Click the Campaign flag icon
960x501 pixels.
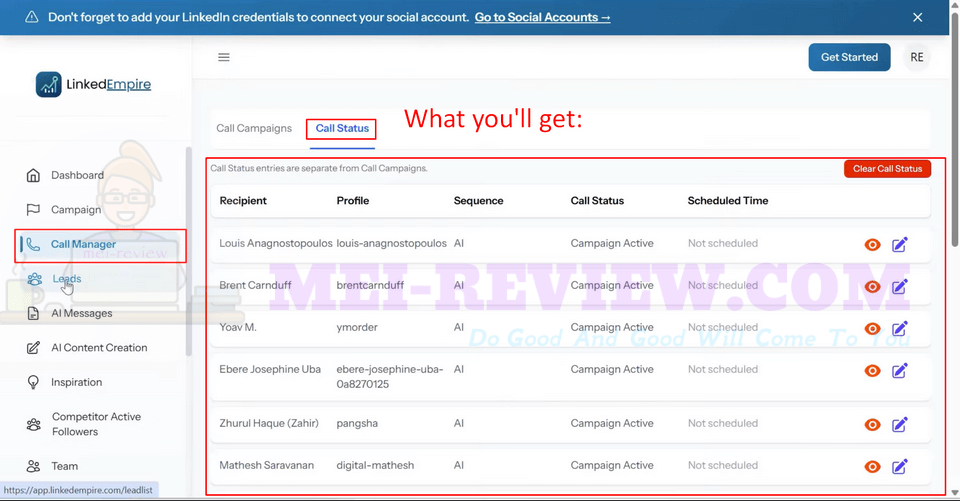33,209
